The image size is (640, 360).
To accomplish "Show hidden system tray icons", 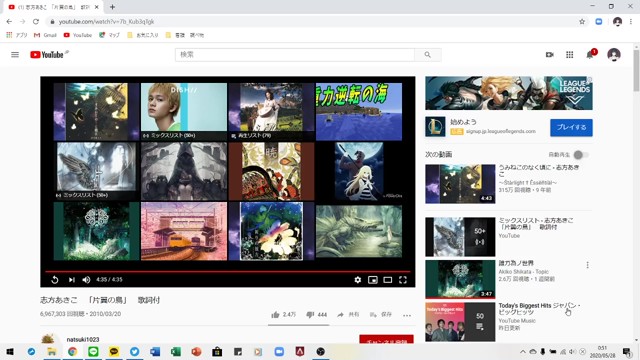I will [522, 351].
